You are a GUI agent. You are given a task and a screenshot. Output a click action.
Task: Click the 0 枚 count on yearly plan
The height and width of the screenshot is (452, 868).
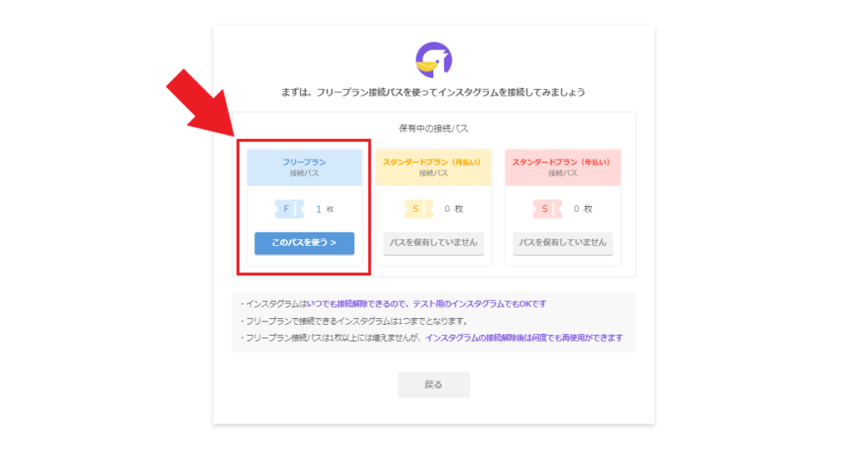coord(583,209)
